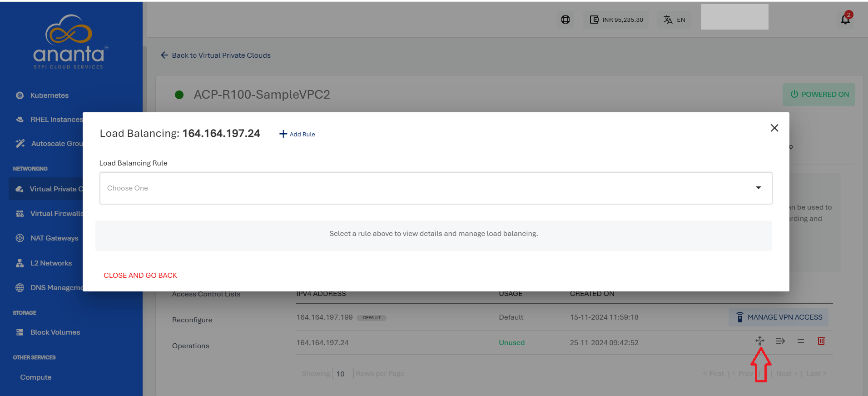Click MANAGE VPN ACCESS button
This screenshot has width=868, height=396.
(x=779, y=317)
